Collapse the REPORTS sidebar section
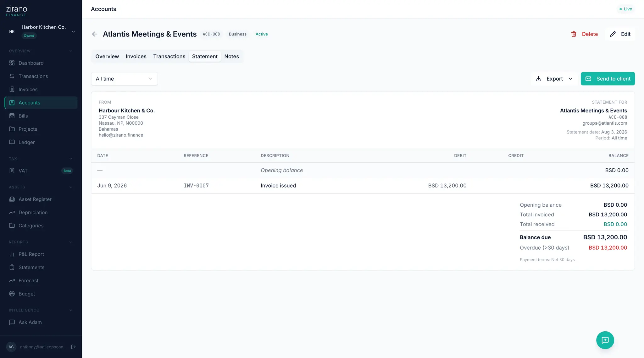This screenshot has width=644, height=358. click(71, 242)
